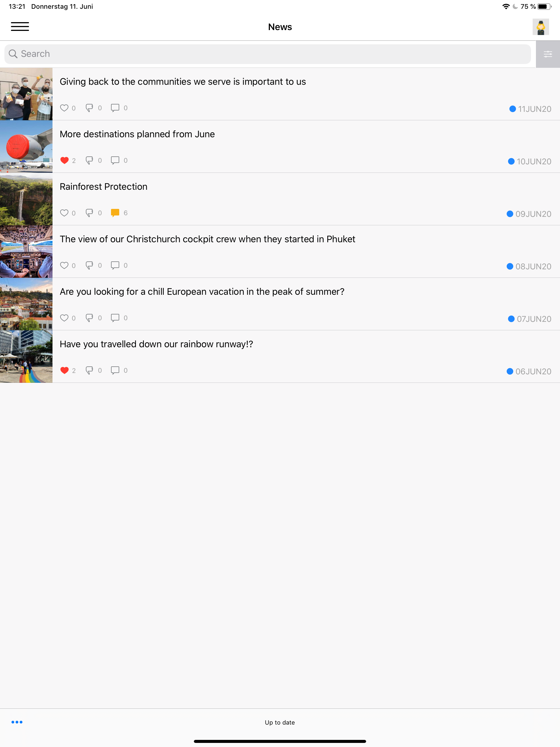
Task: Tap the cockpit crew thumbnail image
Action: (26, 251)
